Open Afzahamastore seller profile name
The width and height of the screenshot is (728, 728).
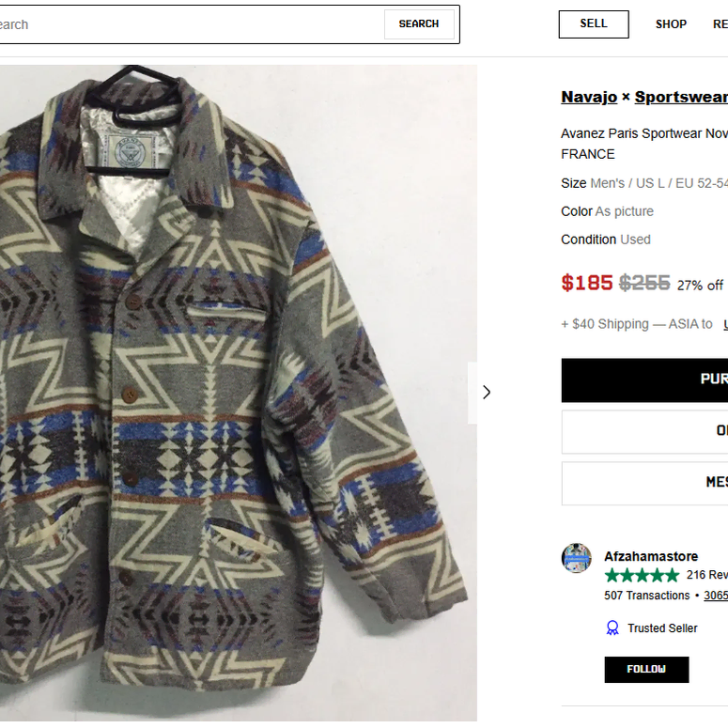click(650, 556)
